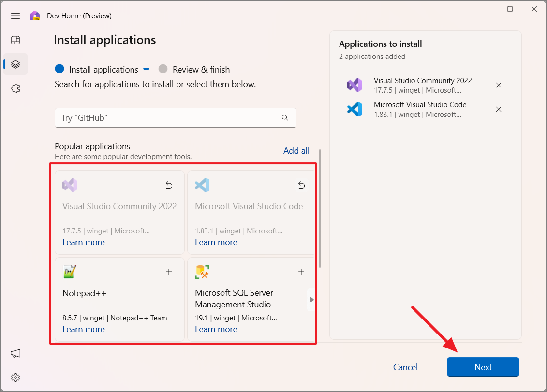This screenshot has height=392, width=547.
Task: Click the search magnifier icon
Action: 285,117
